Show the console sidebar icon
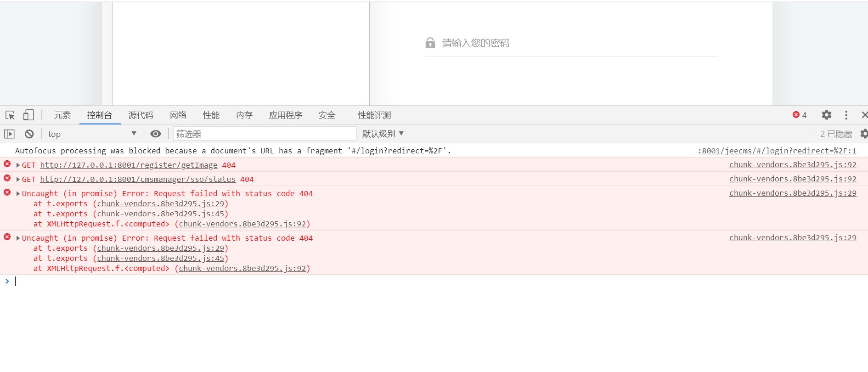The width and height of the screenshot is (868, 372). pos(10,134)
